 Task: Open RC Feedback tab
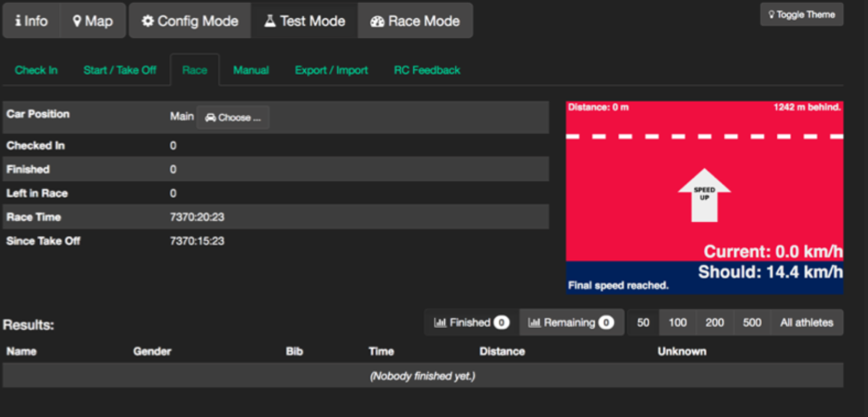[x=427, y=70]
